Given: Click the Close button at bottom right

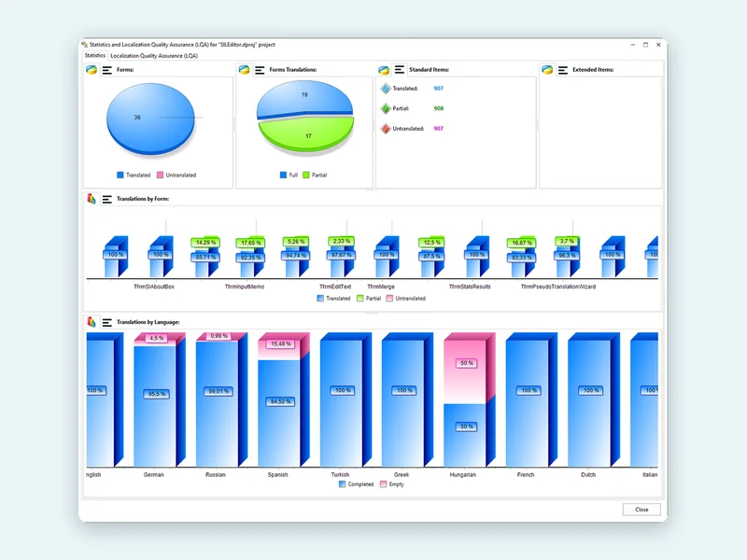Looking at the screenshot, I should pyautogui.click(x=641, y=509).
